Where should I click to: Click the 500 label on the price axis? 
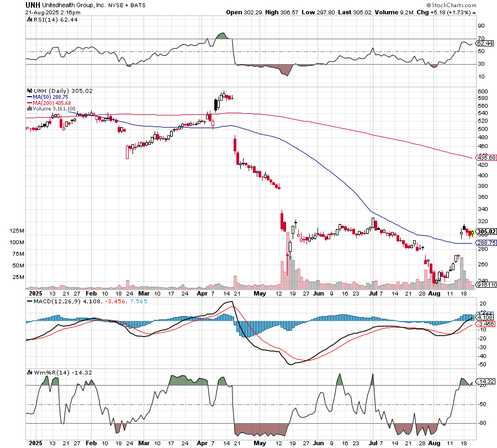click(x=483, y=129)
